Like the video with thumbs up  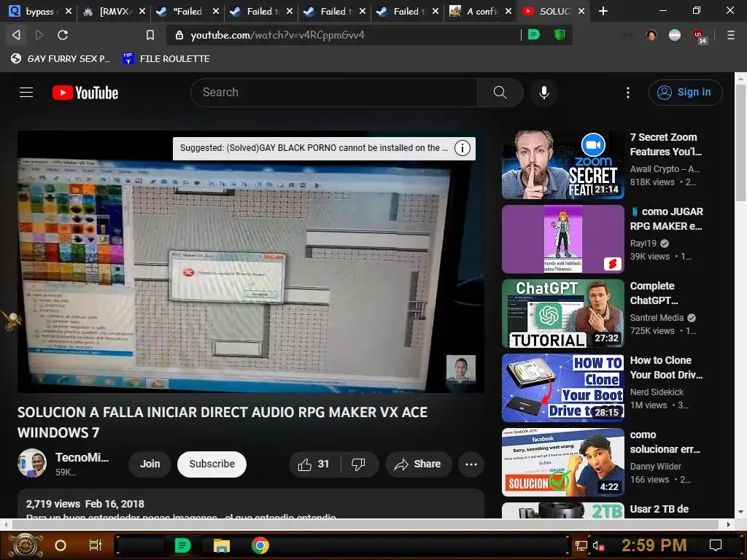314,464
